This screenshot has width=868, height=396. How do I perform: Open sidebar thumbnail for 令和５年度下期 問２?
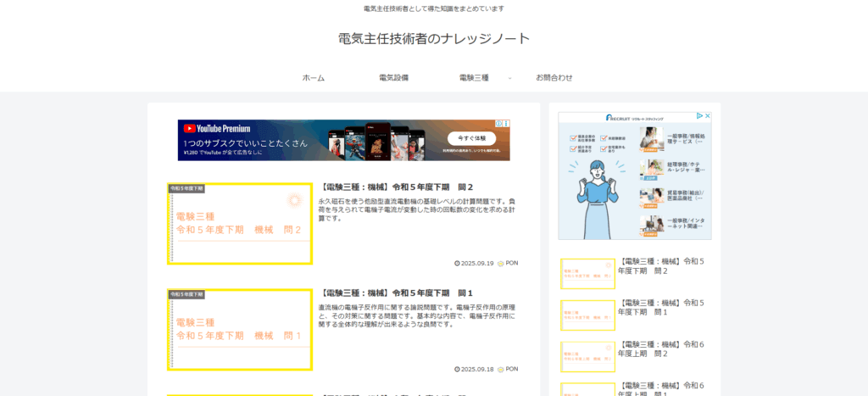click(587, 274)
